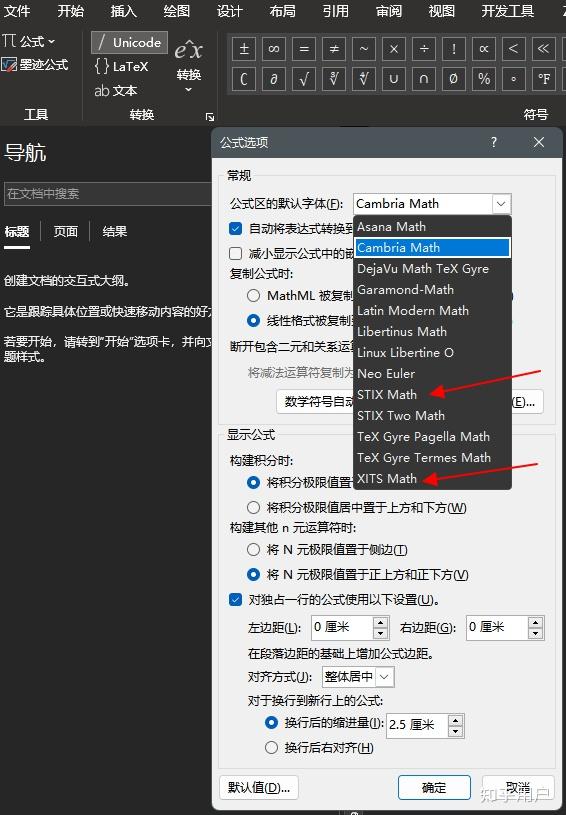Choose STIX Math font
This screenshot has height=815, width=566.
click(432, 395)
